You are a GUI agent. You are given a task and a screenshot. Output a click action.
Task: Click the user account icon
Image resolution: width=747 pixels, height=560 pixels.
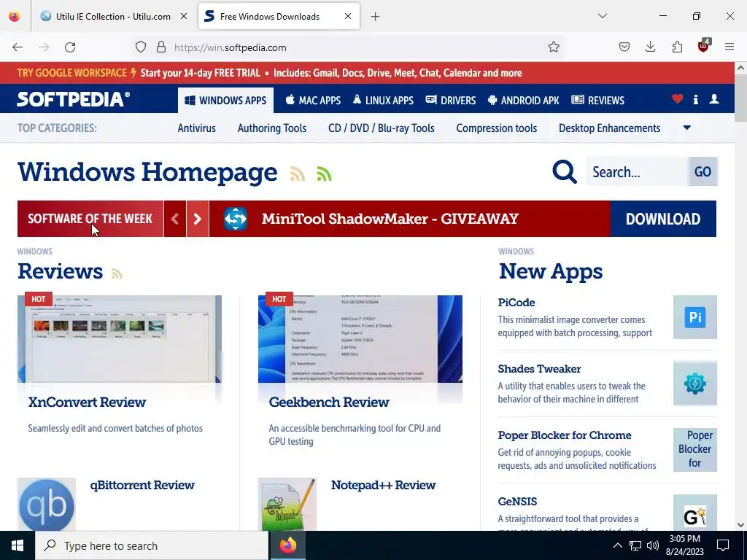click(713, 99)
